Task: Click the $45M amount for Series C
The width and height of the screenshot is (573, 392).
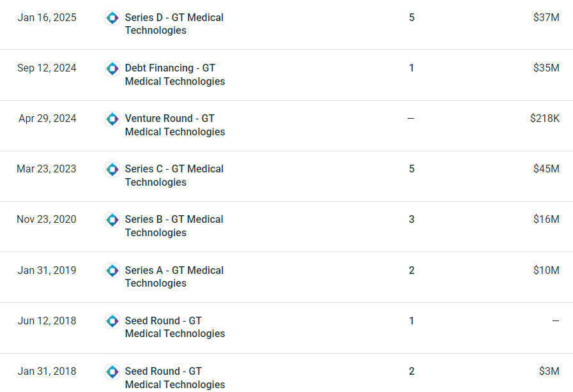Action: (x=546, y=169)
